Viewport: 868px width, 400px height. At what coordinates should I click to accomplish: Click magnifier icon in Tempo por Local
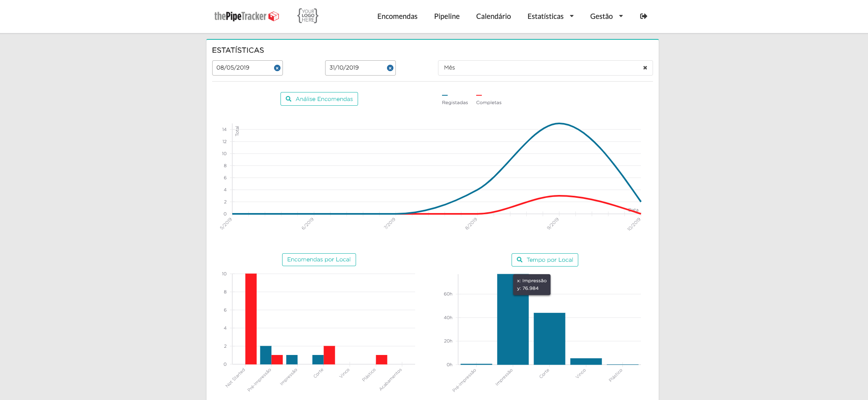pos(520,260)
